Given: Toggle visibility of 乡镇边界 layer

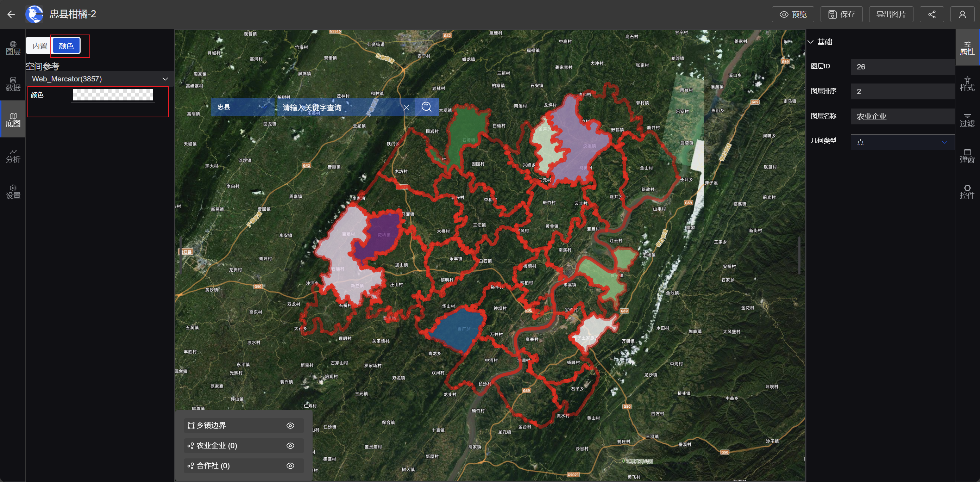Looking at the screenshot, I should (290, 425).
